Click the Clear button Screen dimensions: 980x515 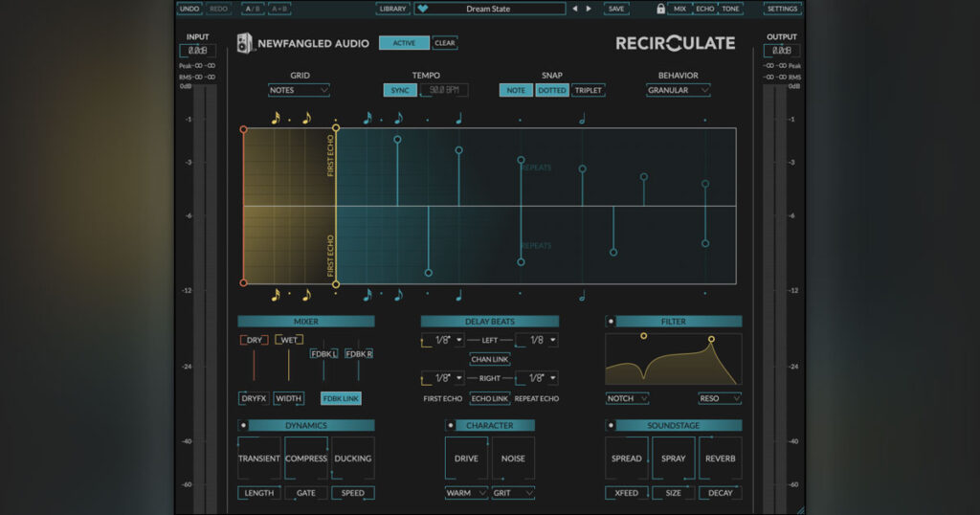(445, 43)
